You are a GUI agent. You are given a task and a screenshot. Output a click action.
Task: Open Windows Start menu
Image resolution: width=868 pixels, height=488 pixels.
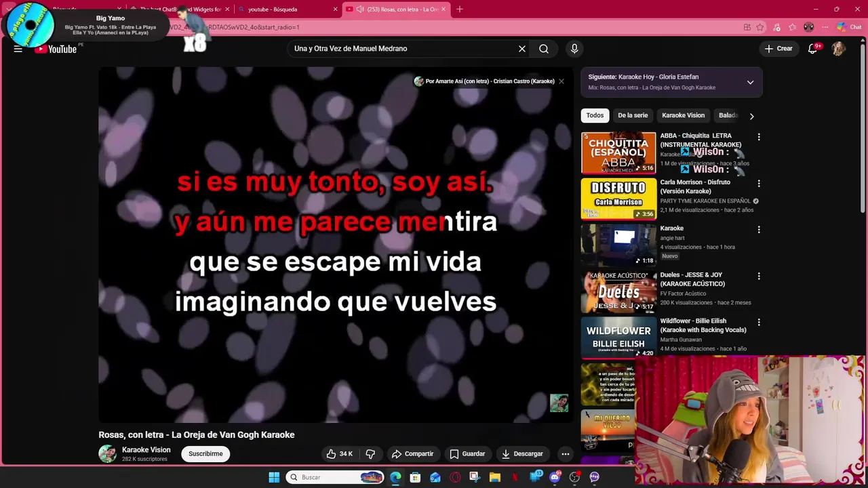(x=274, y=477)
